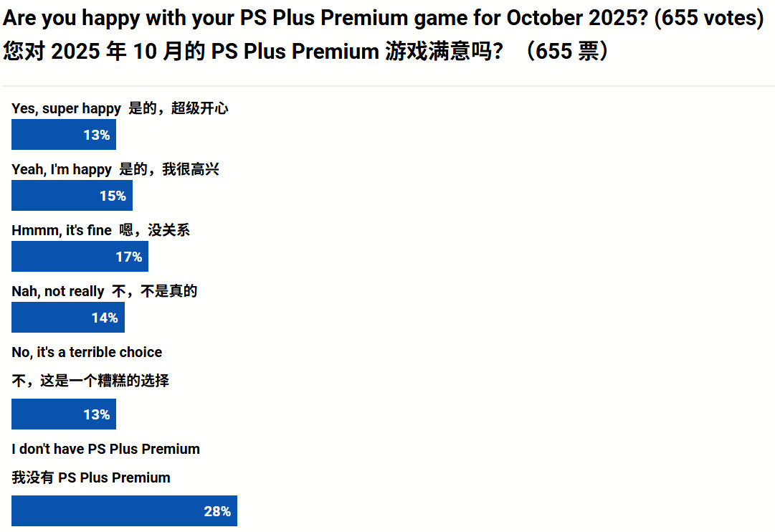Select "No, it's a terrible choice" label
Screen dimensions: 775x532
pyautogui.click(x=87, y=352)
